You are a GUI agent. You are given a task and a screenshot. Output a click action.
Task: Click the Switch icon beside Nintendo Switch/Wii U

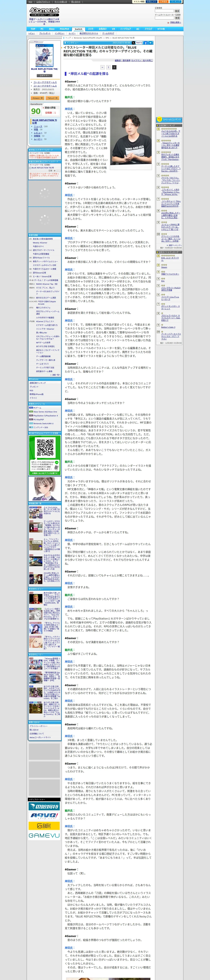point(31,423)
